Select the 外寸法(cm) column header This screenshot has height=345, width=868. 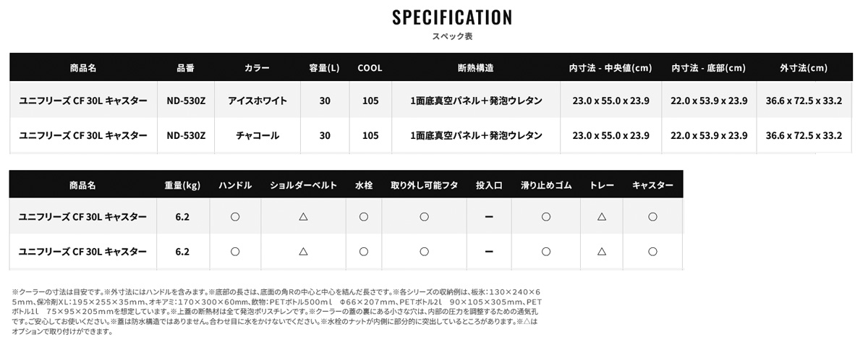[804, 68]
